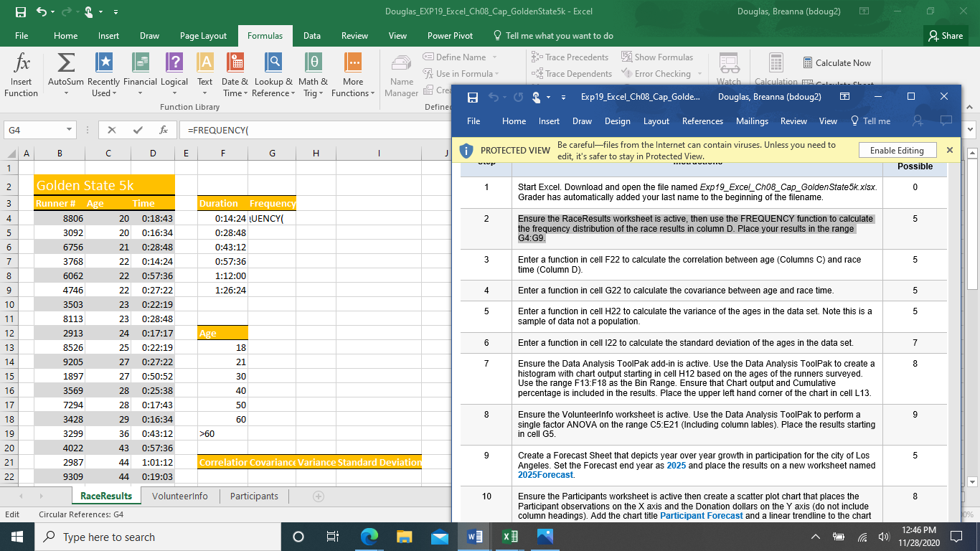The image size is (980, 551).
Task: Click Trace Precedents
Action: click(571, 57)
